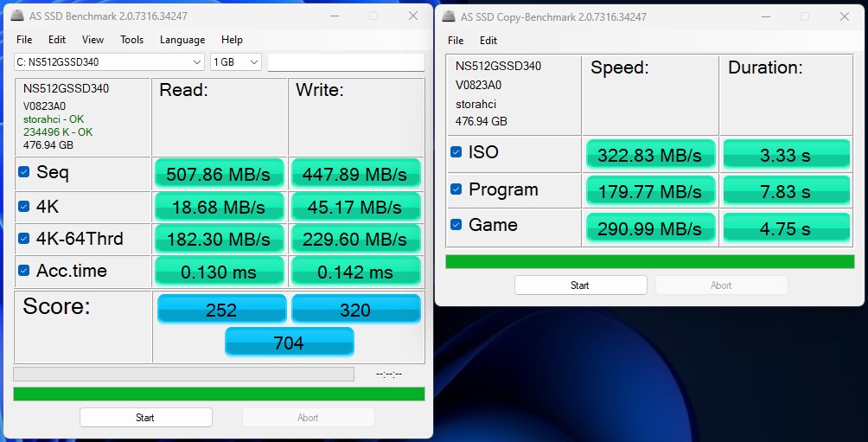Expand the 1 GB test size dropdown

pyautogui.click(x=236, y=62)
